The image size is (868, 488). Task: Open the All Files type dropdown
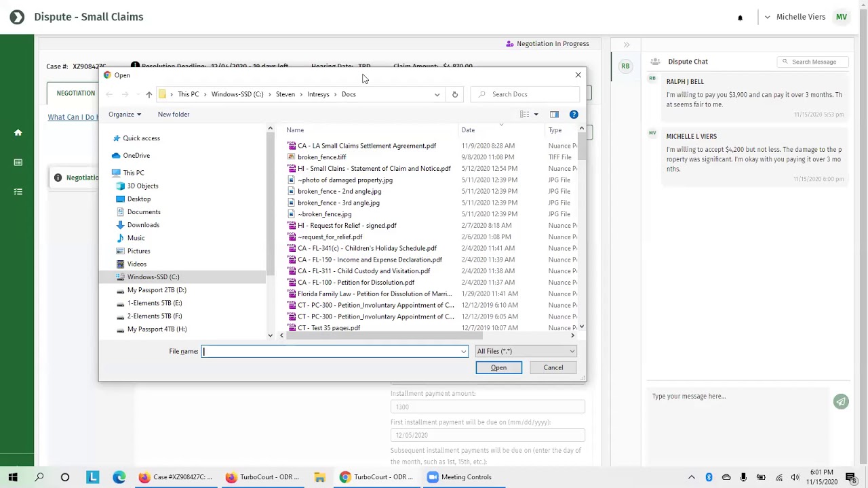(x=526, y=351)
